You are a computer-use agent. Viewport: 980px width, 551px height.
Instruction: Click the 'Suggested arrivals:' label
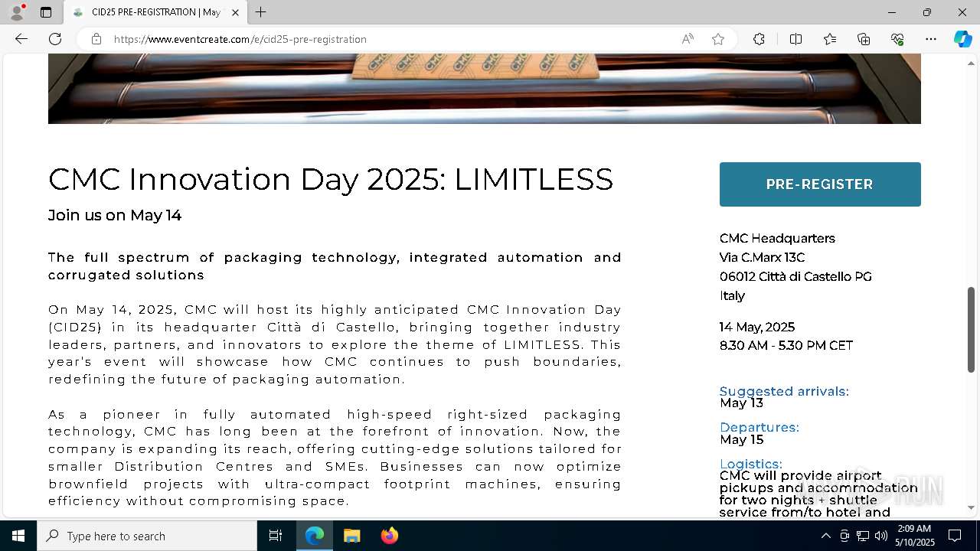click(x=784, y=391)
